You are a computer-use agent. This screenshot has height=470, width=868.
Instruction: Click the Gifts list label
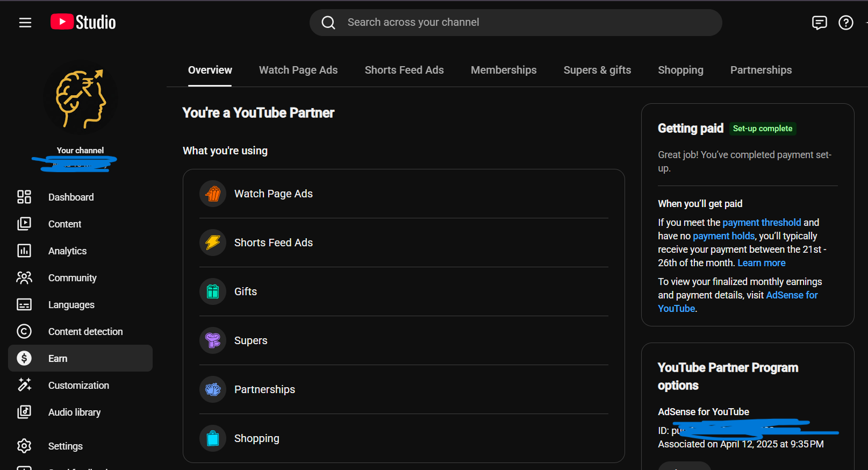pos(246,291)
